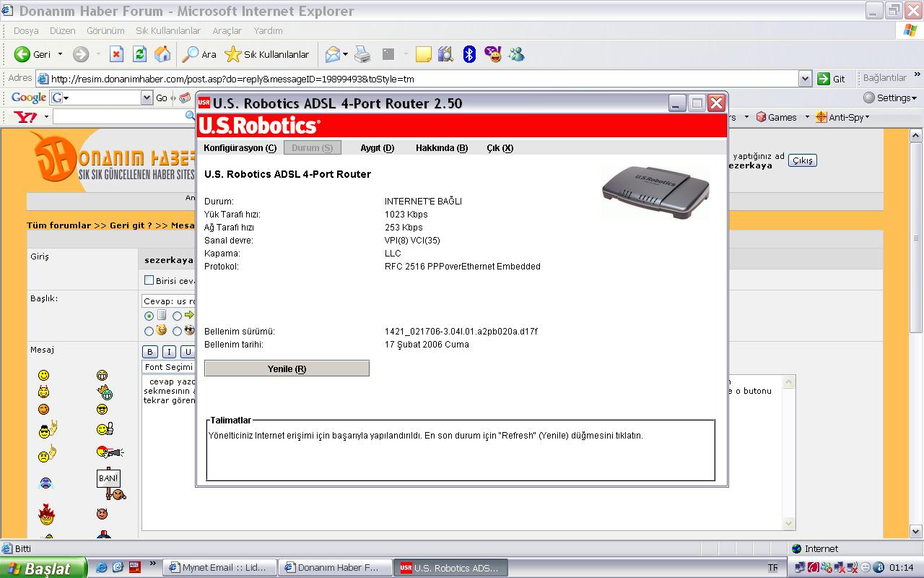The width and height of the screenshot is (924, 578).
Task: Go to the Home page icon
Action: [x=162, y=54]
